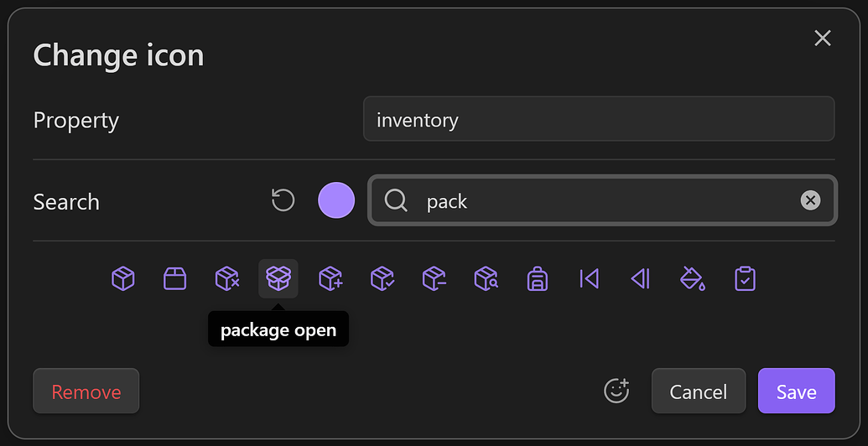
Task: Open the emoji picker smiley button
Action: coord(616,391)
